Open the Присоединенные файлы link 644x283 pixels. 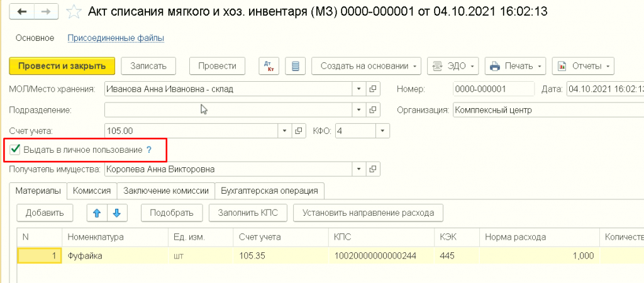(x=116, y=38)
